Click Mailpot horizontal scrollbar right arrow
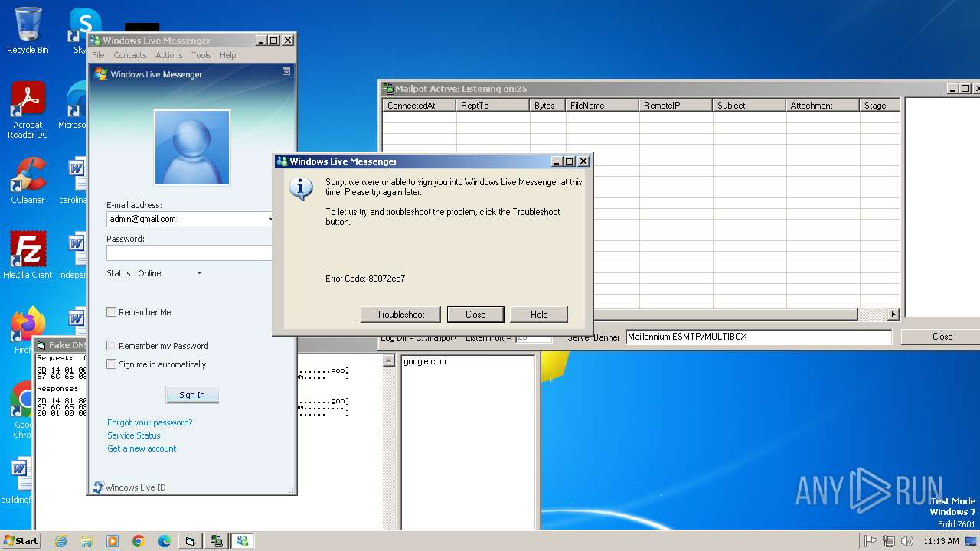Image resolution: width=980 pixels, height=551 pixels. [x=893, y=315]
